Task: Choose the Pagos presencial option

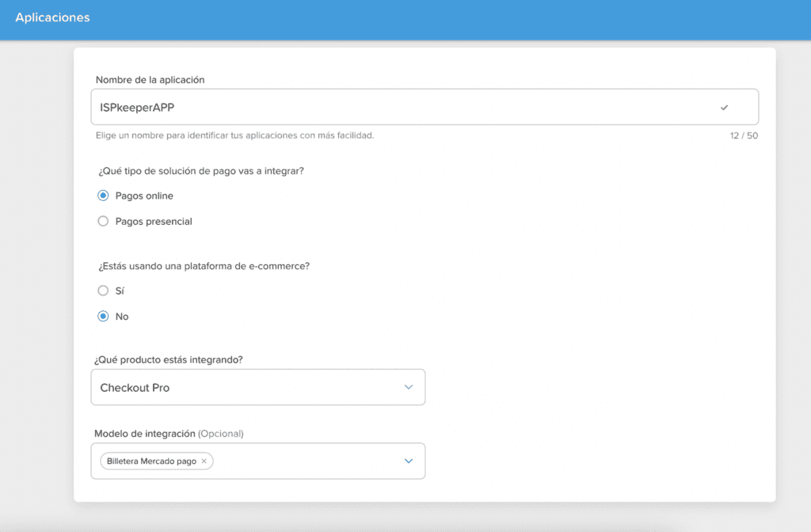Action: pyautogui.click(x=103, y=222)
